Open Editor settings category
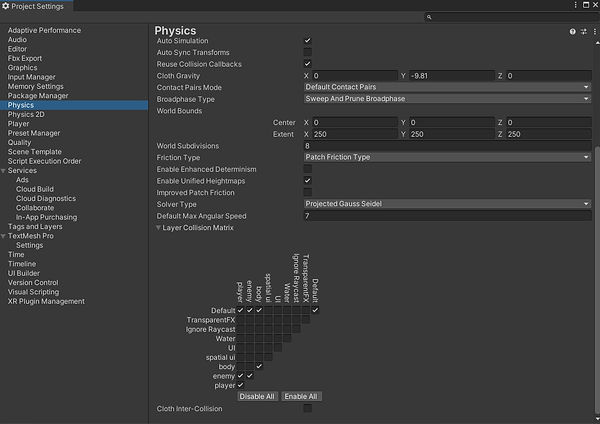 17,49
